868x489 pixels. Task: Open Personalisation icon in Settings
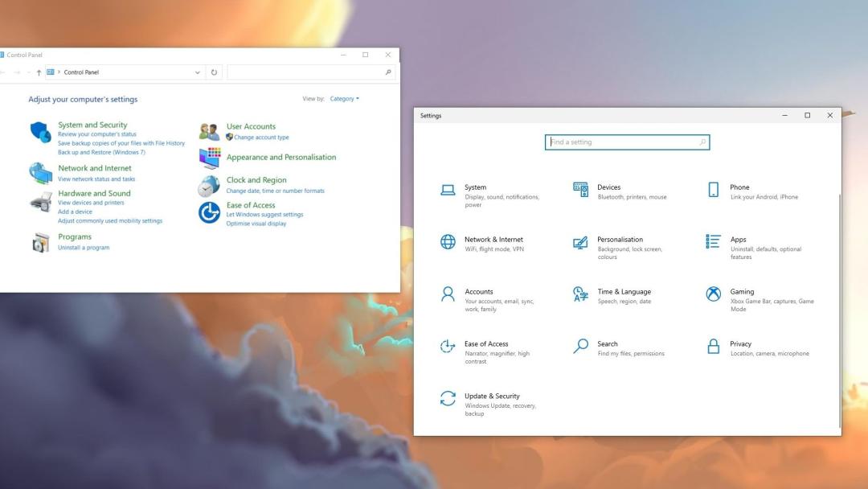tap(580, 243)
